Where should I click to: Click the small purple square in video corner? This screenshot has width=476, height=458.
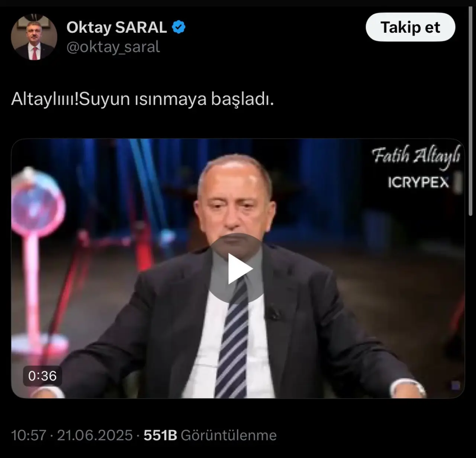pos(456,386)
